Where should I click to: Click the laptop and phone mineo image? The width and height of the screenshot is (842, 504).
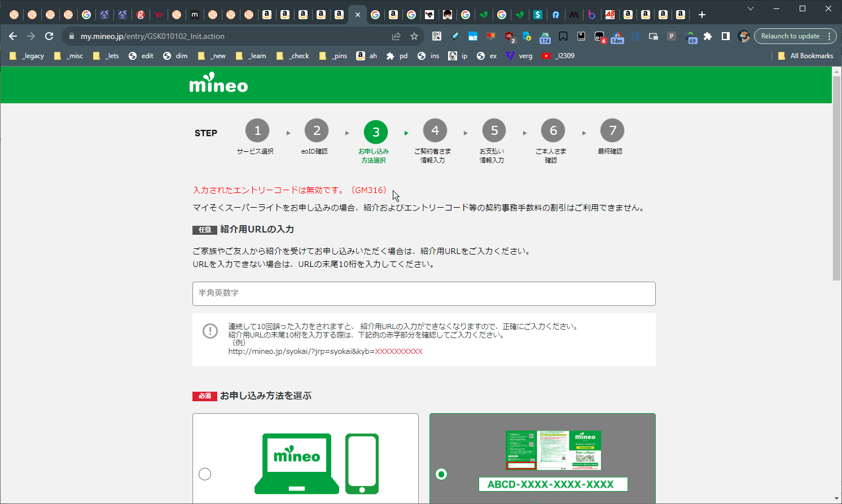click(317, 463)
